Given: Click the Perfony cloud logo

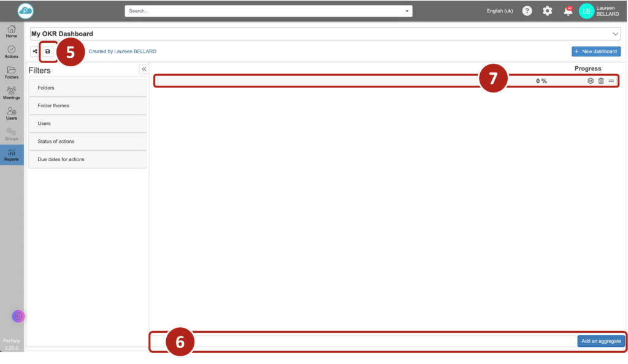Looking at the screenshot, I should [x=26, y=11].
